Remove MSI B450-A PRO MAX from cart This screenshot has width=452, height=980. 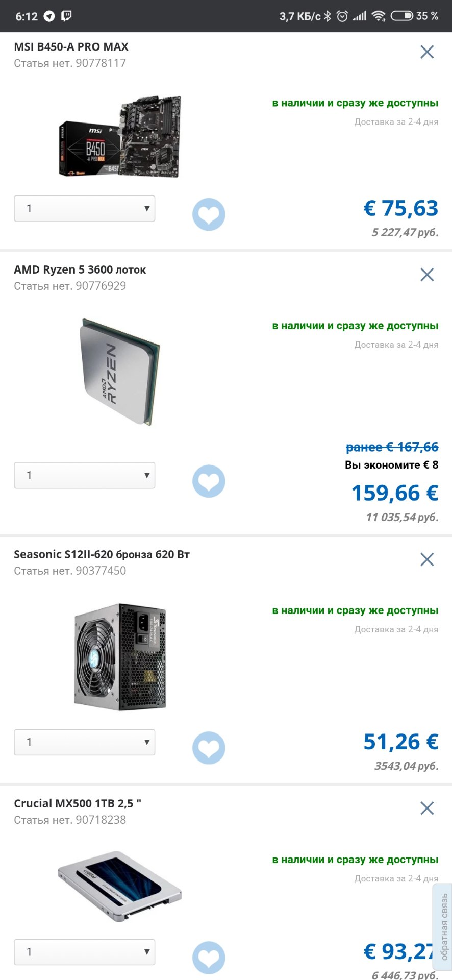[427, 52]
